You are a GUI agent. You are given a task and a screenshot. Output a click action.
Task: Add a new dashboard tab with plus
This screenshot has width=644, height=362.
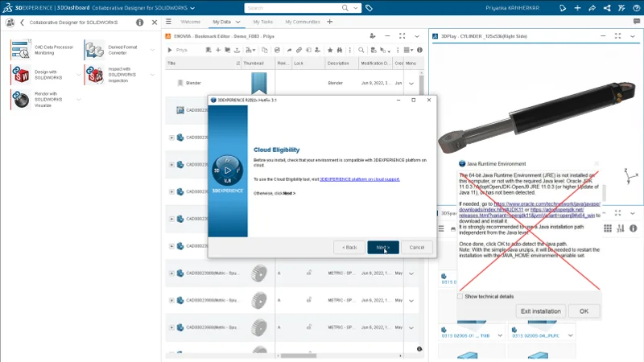pyautogui.click(x=330, y=22)
